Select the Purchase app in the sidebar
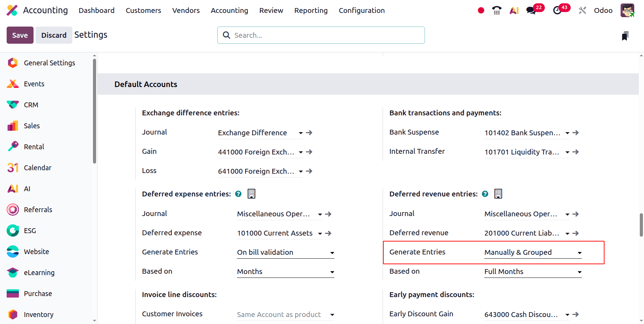 [x=37, y=293]
